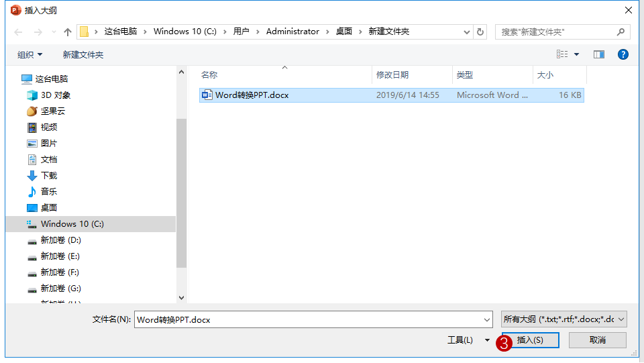Click the PowerPoint icon in title bar
Screen dimensions: 644x363
point(15,10)
